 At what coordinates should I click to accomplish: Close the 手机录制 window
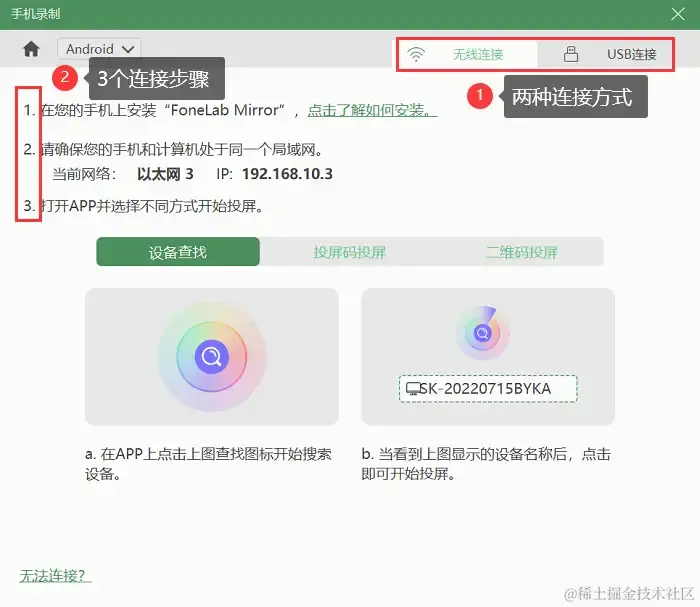pyautogui.click(x=678, y=14)
